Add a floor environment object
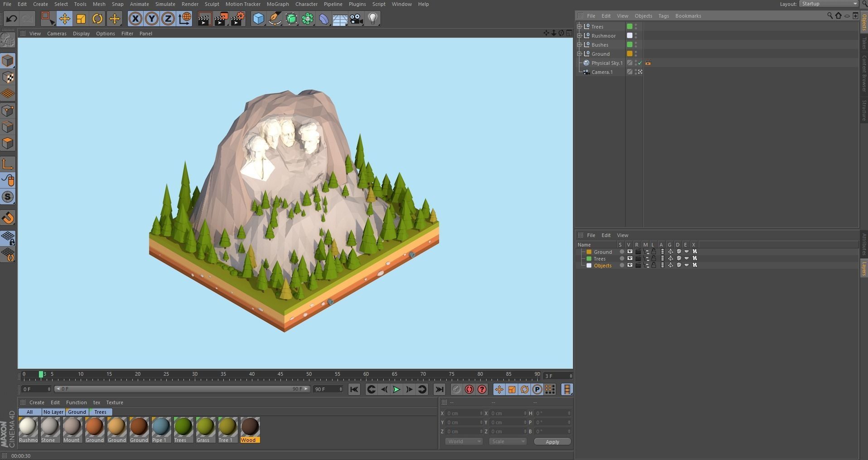868x460 pixels. pos(340,19)
